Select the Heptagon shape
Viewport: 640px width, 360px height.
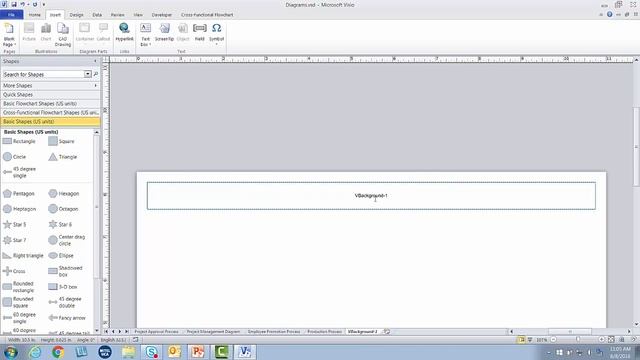tap(19, 209)
